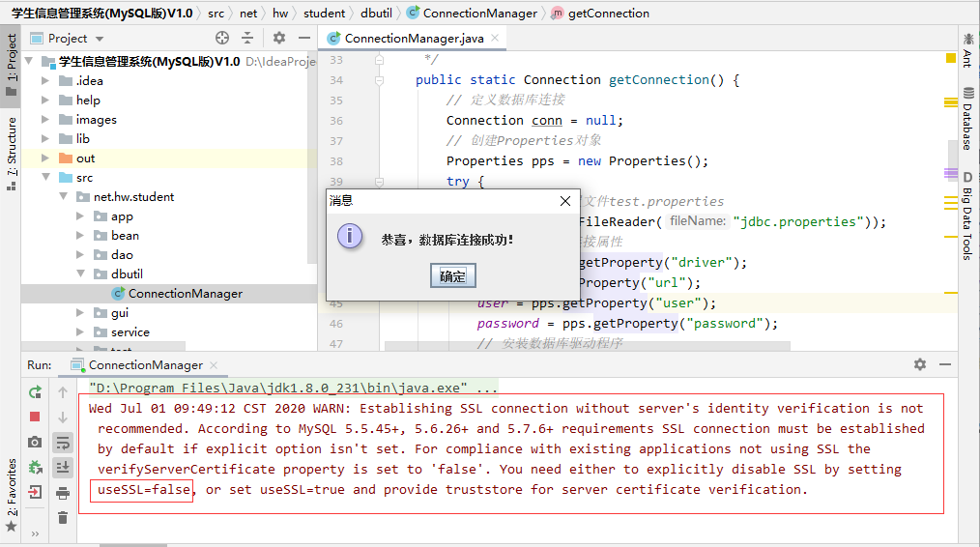The image size is (980, 547).
Task: Click fold marker at line 34
Action: (380, 80)
